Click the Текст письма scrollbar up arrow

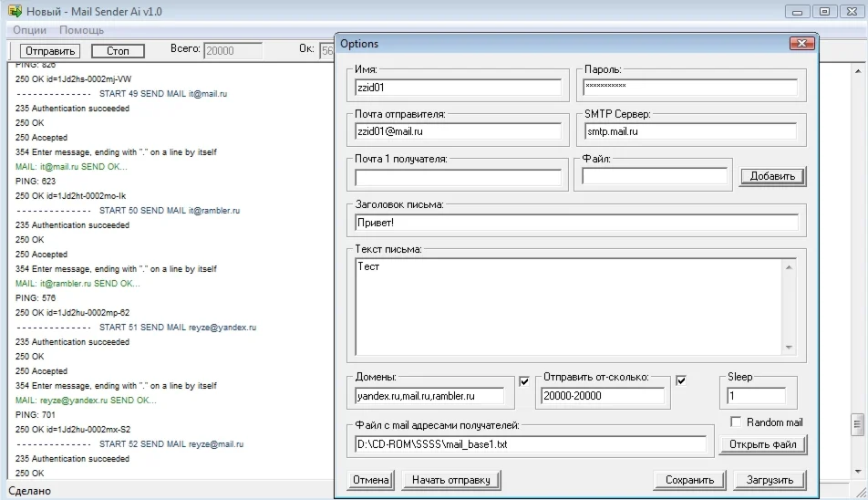click(789, 267)
